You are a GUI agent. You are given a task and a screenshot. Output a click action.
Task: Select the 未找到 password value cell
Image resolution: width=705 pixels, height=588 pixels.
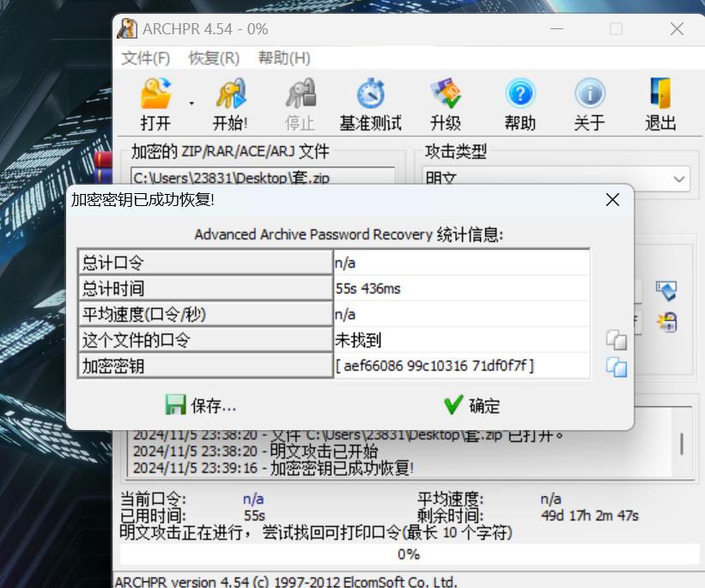[x=462, y=340]
